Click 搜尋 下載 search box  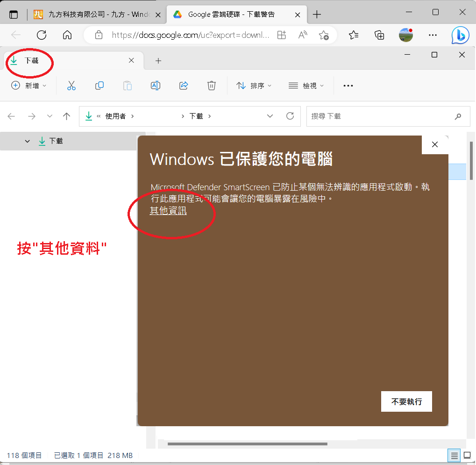388,116
